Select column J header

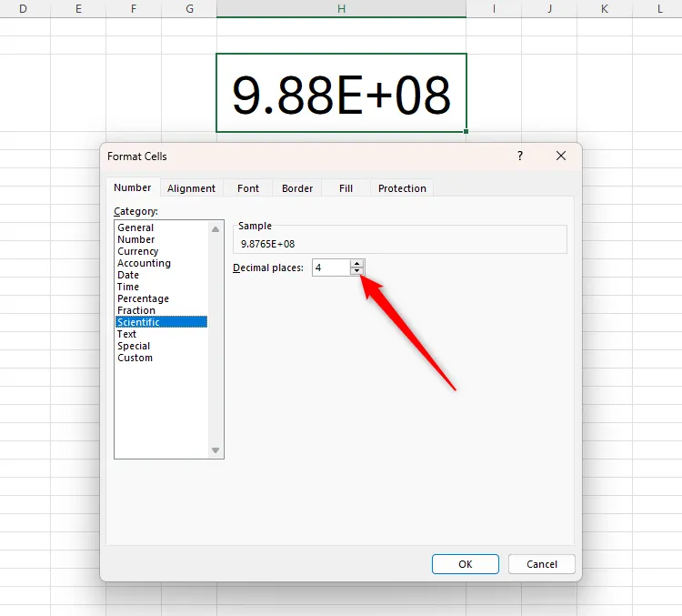point(549,9)
